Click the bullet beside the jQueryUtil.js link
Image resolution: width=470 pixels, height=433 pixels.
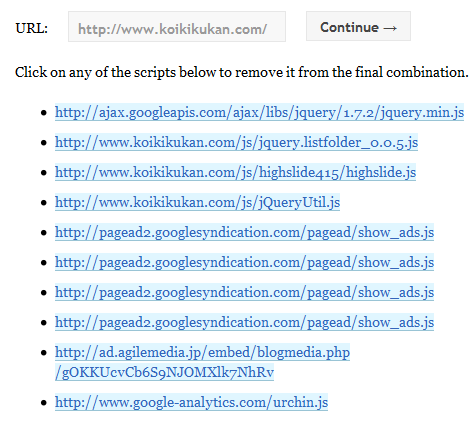[44, 203]
